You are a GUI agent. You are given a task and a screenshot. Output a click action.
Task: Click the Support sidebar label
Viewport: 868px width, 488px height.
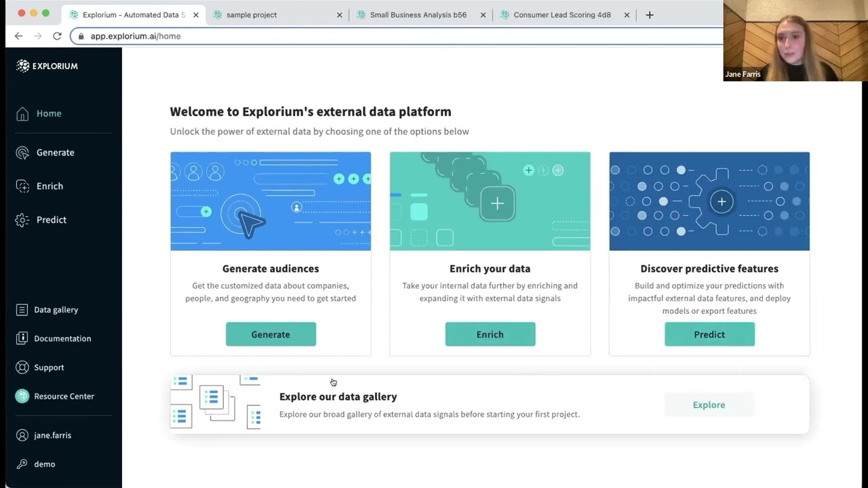(x=50, y=367)
